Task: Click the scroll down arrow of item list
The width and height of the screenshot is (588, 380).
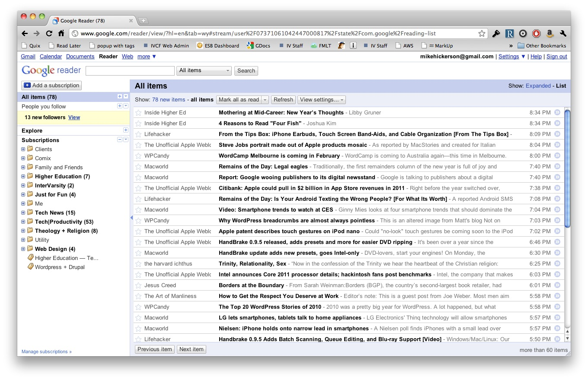Action: 568,339
